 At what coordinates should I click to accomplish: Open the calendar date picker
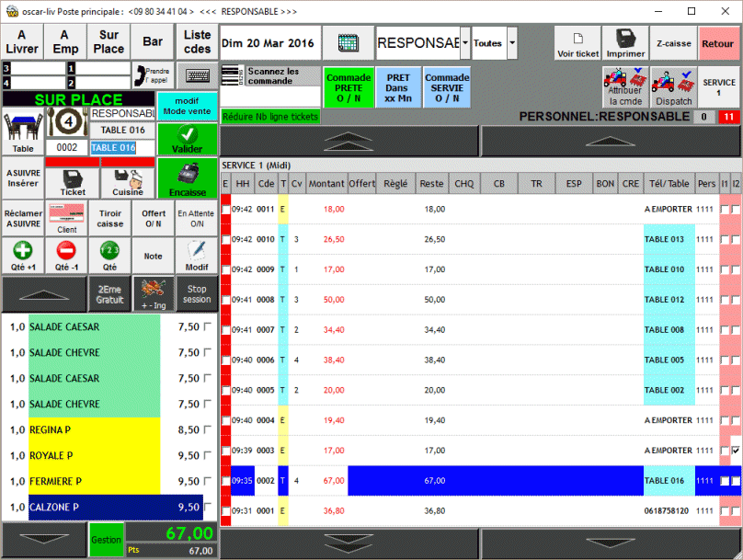point(348,43)
